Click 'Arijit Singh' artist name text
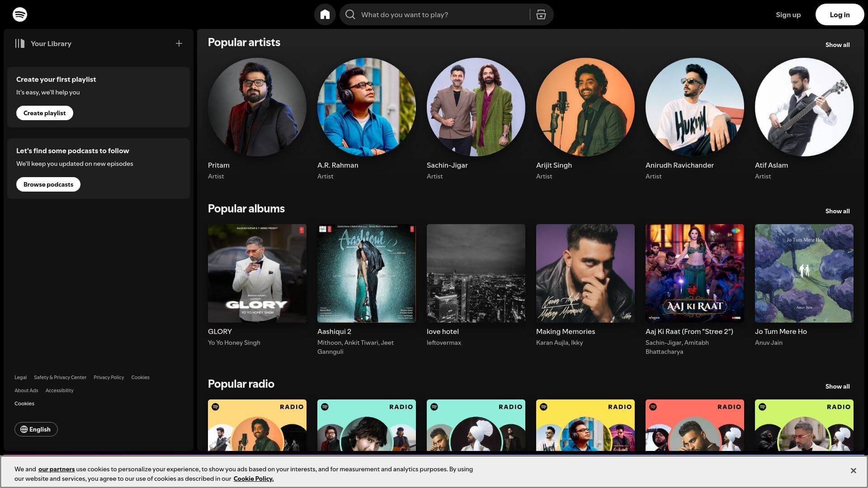The image size is (868, 488). (x=554, y=165)
